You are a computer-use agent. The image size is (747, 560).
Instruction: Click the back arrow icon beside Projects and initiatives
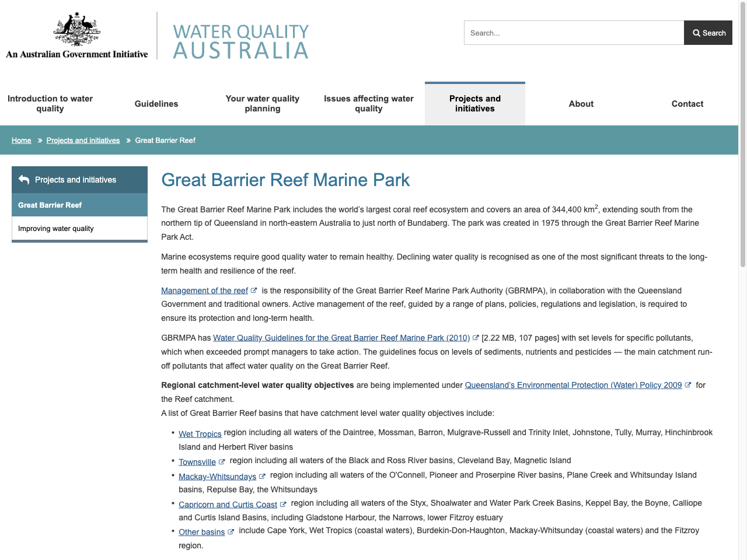[x=24, y=180]
